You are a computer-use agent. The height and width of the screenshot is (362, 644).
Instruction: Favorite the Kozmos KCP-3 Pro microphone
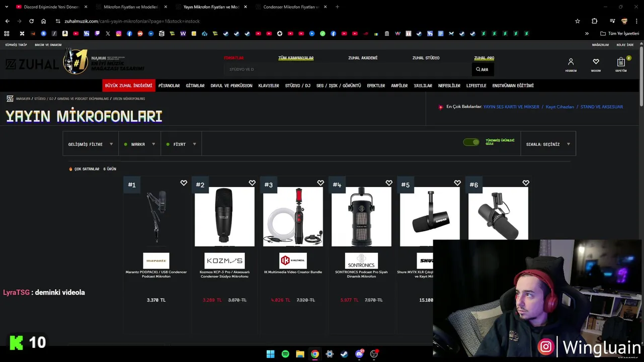click(252, 183)
